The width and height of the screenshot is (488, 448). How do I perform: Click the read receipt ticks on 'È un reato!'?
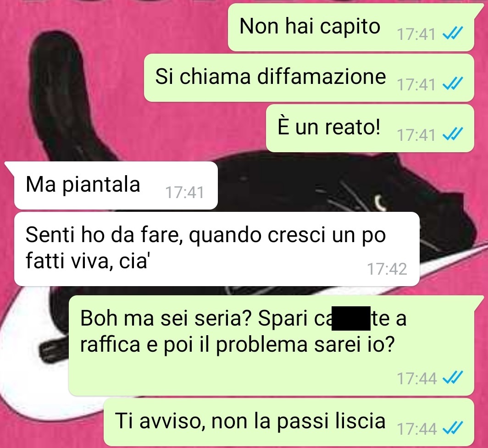(453, 134)
